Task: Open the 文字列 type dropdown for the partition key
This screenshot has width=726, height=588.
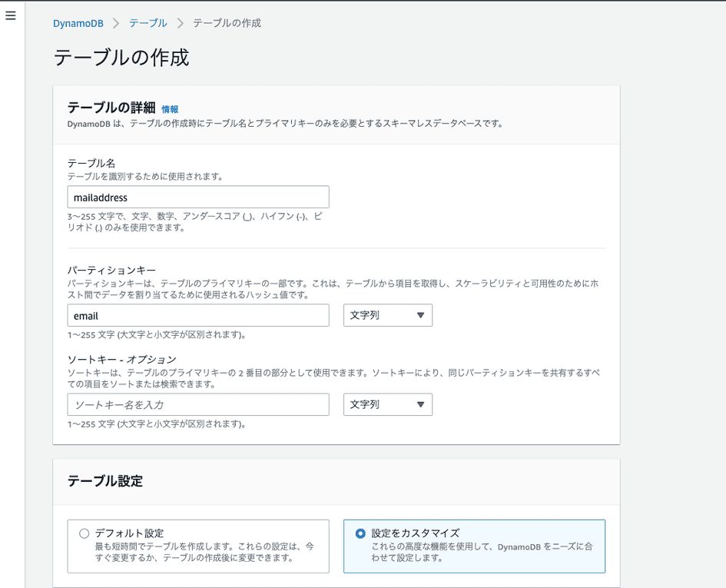Action: [x=388, y=315]
